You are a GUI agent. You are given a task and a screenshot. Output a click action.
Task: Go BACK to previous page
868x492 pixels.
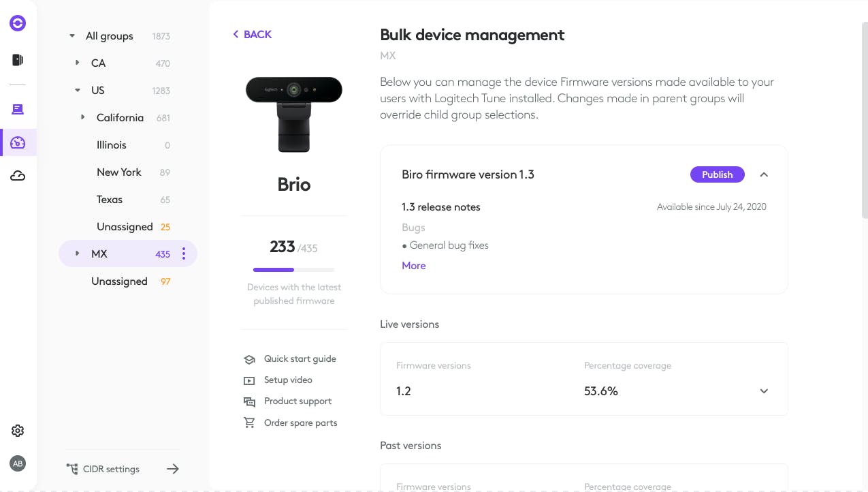(x=252, y=34)
